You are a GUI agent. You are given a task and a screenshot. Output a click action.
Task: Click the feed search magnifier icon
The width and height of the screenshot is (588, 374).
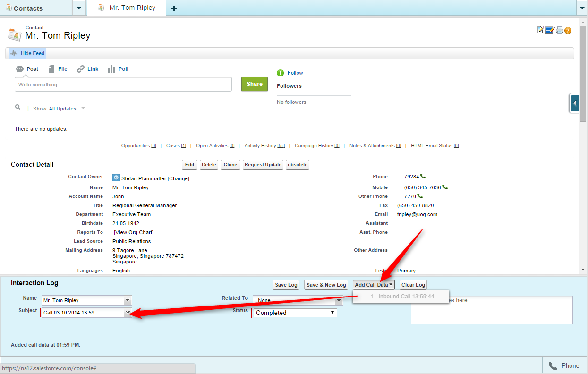(18, 108)
